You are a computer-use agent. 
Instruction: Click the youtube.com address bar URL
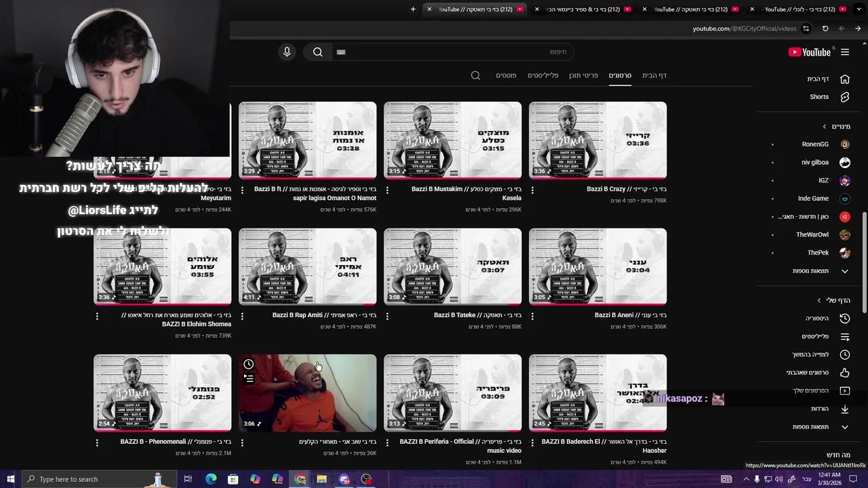(x=745, y=28)
